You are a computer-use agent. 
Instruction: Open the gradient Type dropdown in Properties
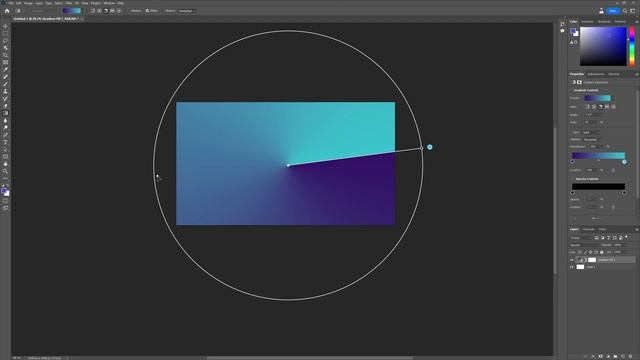point(591,133)
